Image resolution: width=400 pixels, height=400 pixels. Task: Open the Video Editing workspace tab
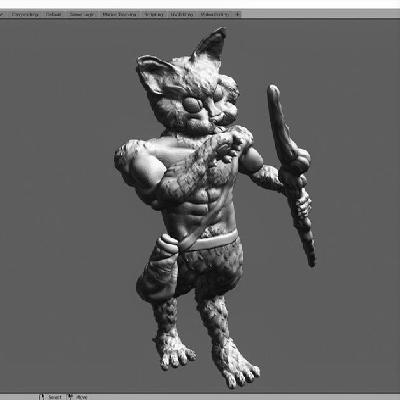(x=214, y=14)
